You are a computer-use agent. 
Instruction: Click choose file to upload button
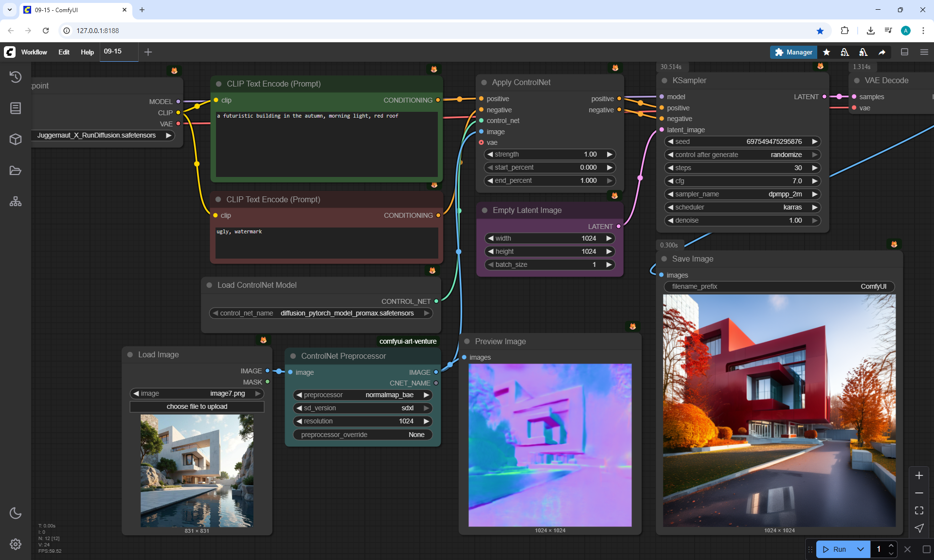click(x=197, y=406)
